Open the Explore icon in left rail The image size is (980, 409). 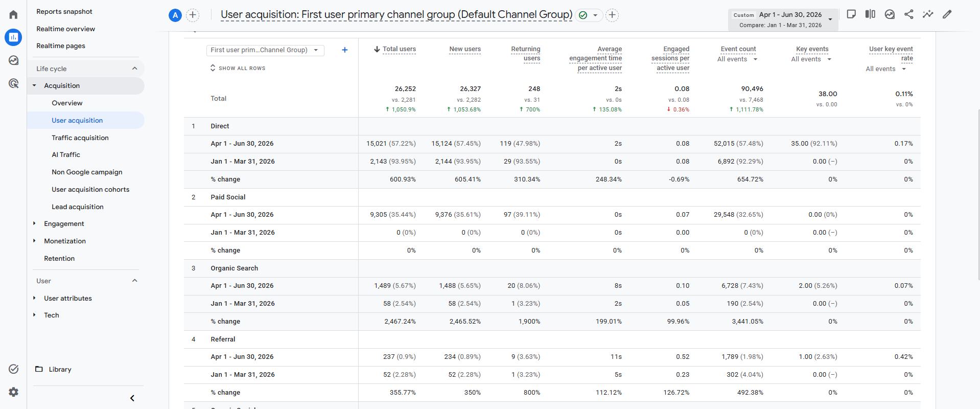point(13,60)
